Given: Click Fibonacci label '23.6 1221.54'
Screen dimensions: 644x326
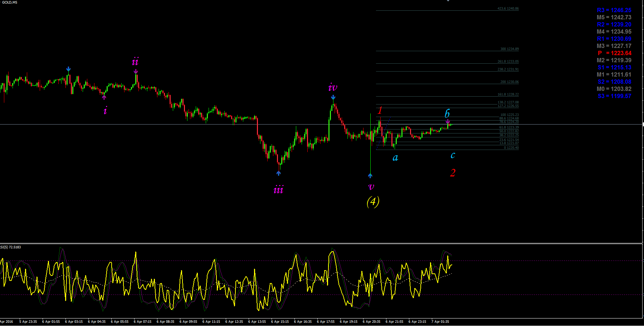Looking at the screenshot, I should 509,140.
